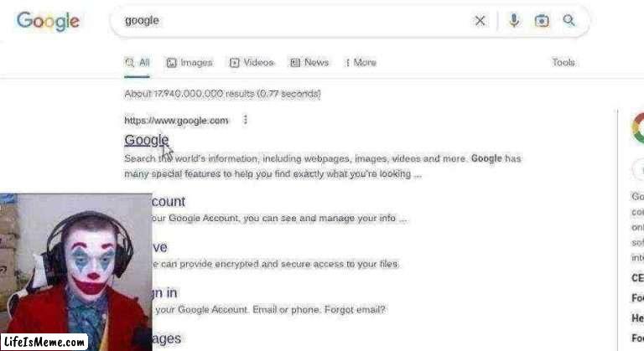Open the Tools options
644x351 pixels.
(563, 62)
